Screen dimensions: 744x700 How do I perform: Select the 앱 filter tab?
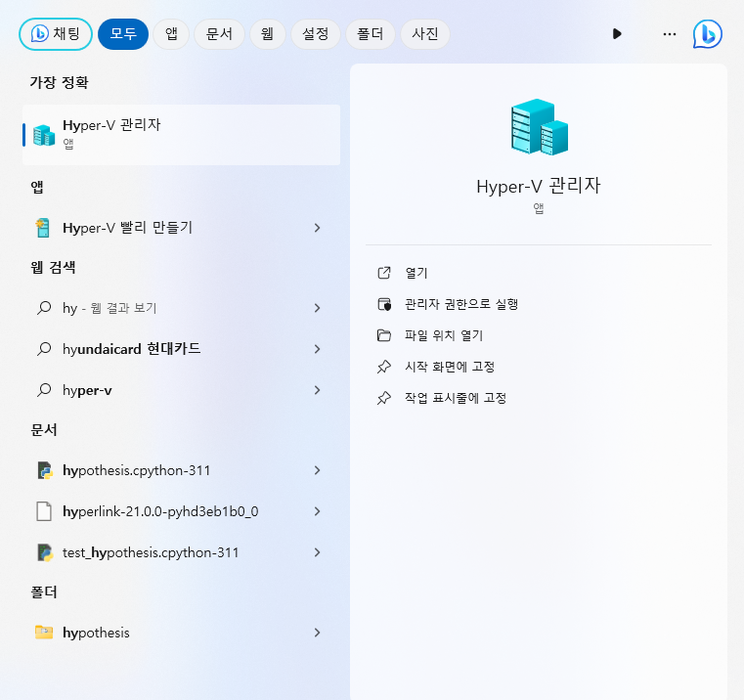pyautogui.click(x=171, y=34)
